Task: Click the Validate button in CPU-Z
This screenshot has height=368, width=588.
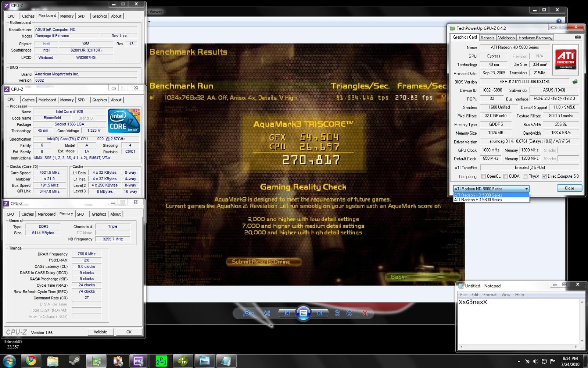Action: click(x=100, y=332)
